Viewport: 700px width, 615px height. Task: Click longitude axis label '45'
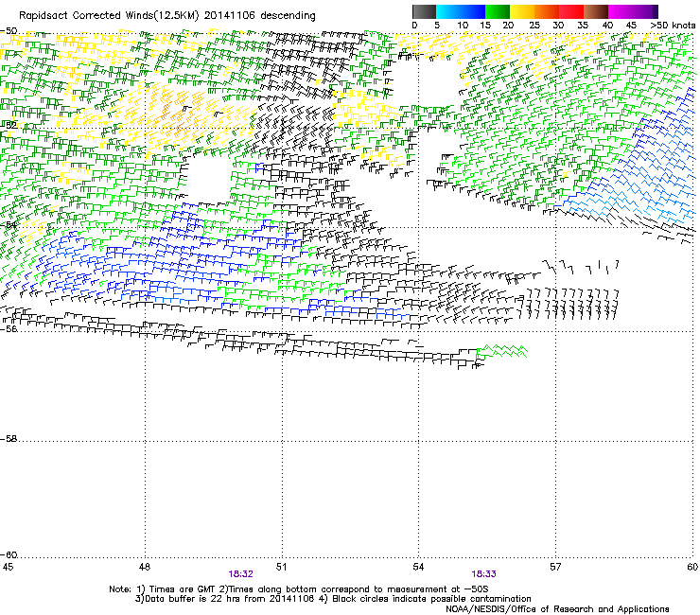[x=8, y=567]
